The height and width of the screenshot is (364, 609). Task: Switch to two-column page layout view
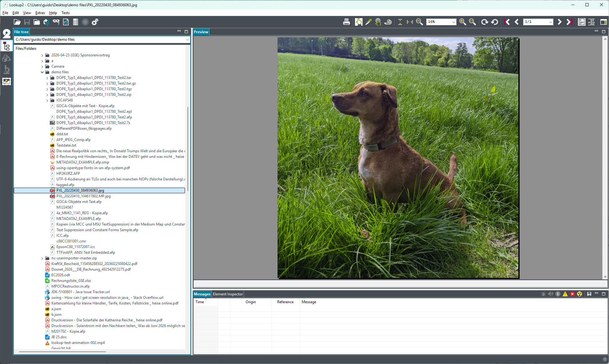pyautogui.click(x=591, y=22)
